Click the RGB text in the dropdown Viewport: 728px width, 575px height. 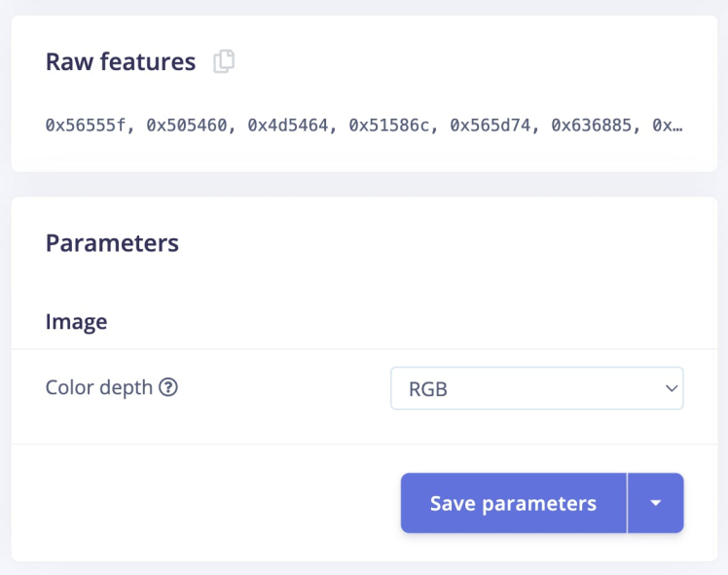point(428,389)
